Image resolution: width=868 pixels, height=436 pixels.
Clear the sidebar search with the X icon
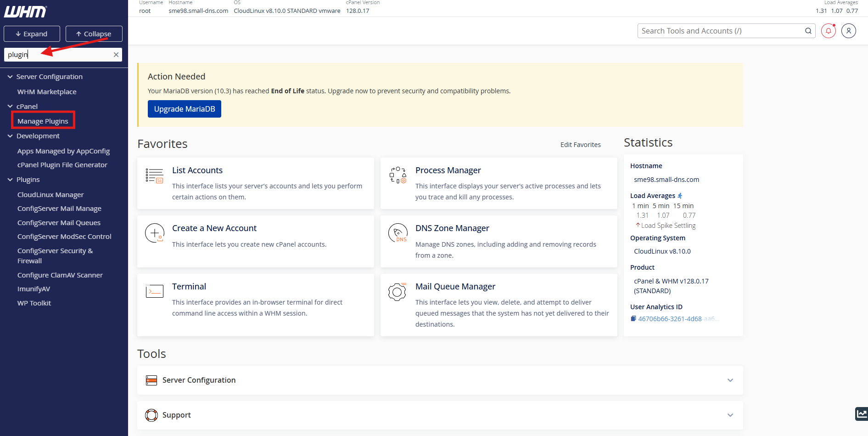point(116,55)
